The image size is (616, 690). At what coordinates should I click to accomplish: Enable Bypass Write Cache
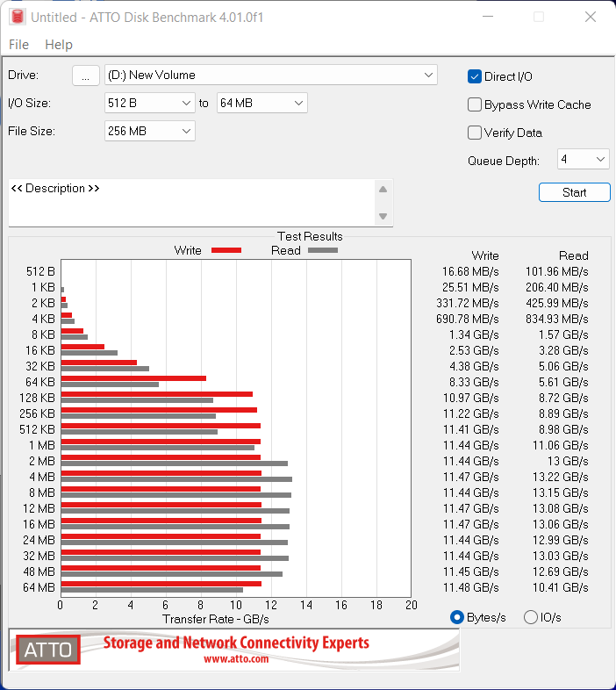tap(475, 104)
